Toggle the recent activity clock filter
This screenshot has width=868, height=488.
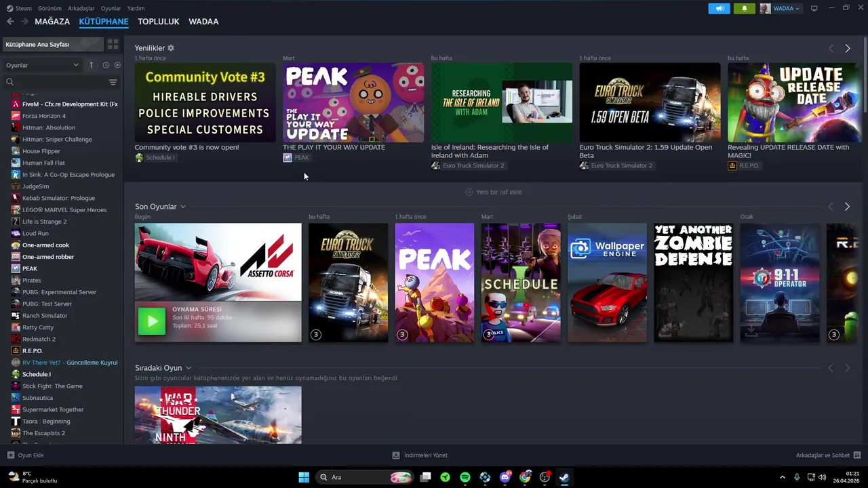(x=106, y=65)
